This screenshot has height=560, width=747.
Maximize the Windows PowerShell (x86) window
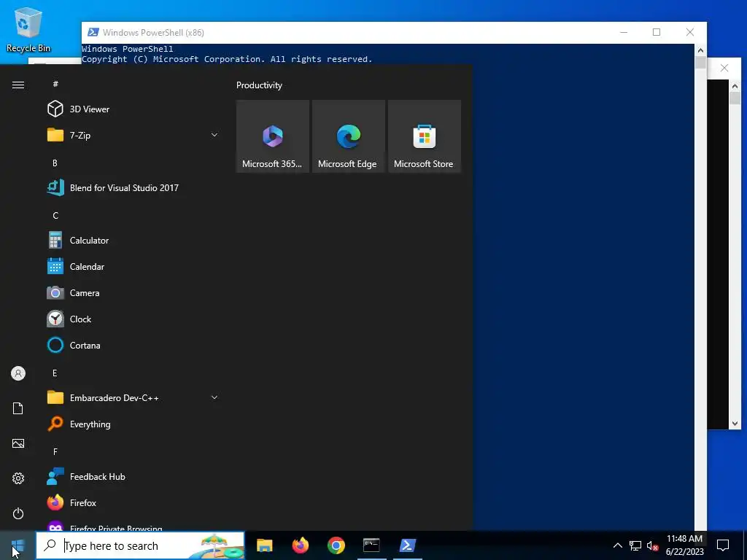[x=657, y=32]
